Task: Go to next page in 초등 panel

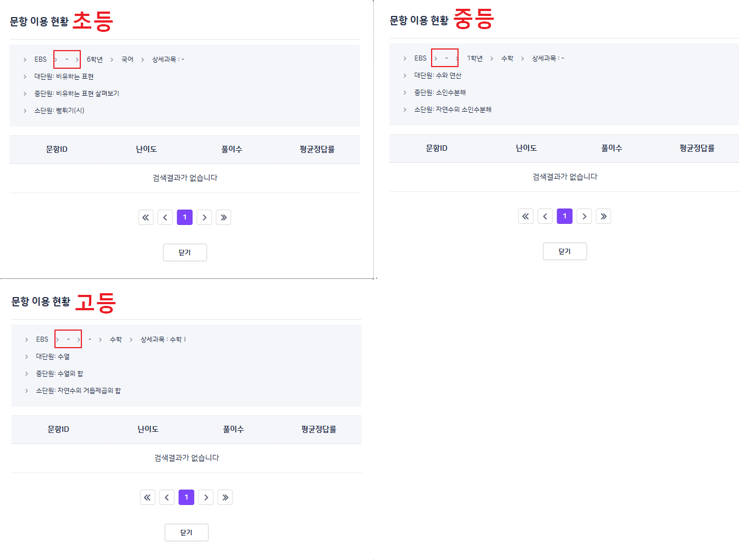Action: pyautogui.click(x=204, y=217)
